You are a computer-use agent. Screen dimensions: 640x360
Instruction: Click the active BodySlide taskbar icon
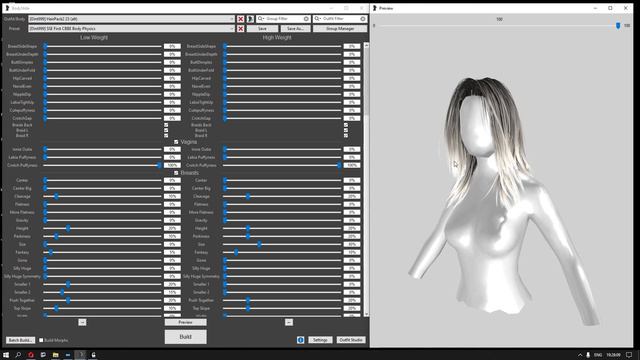(x=80, y=355)
